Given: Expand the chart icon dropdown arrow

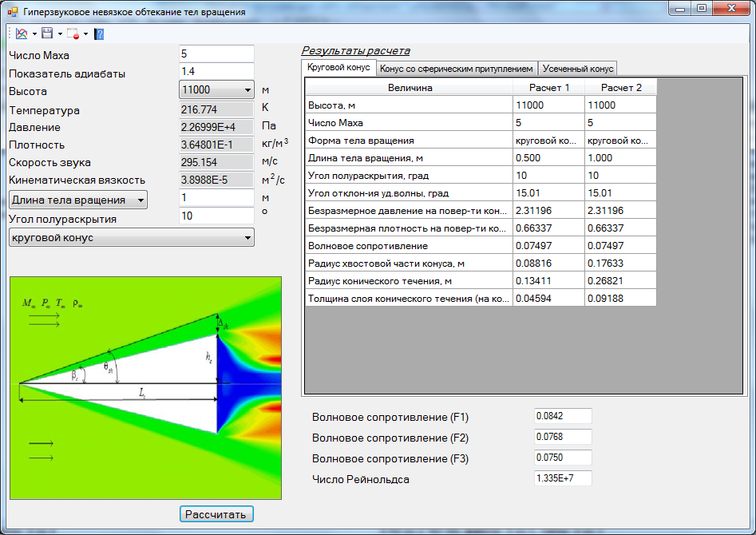Looking at the screenshot, I should (34, 34).
